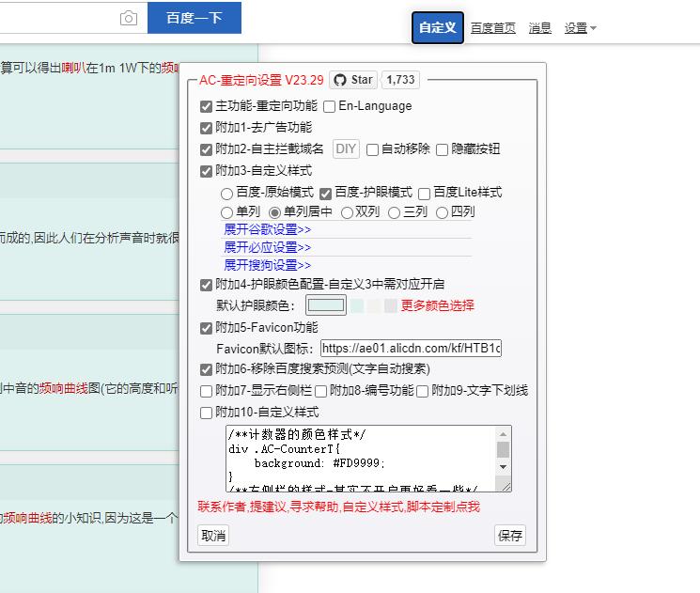This screenshot has height=593, width=700.
Task: Pick the light beige preset color swatch
Action: pyautogui.click(x=374, y=305)
